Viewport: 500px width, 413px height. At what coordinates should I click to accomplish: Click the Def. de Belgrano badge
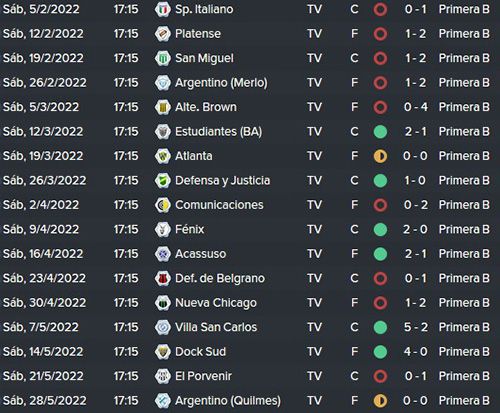(x=163, y=278)
